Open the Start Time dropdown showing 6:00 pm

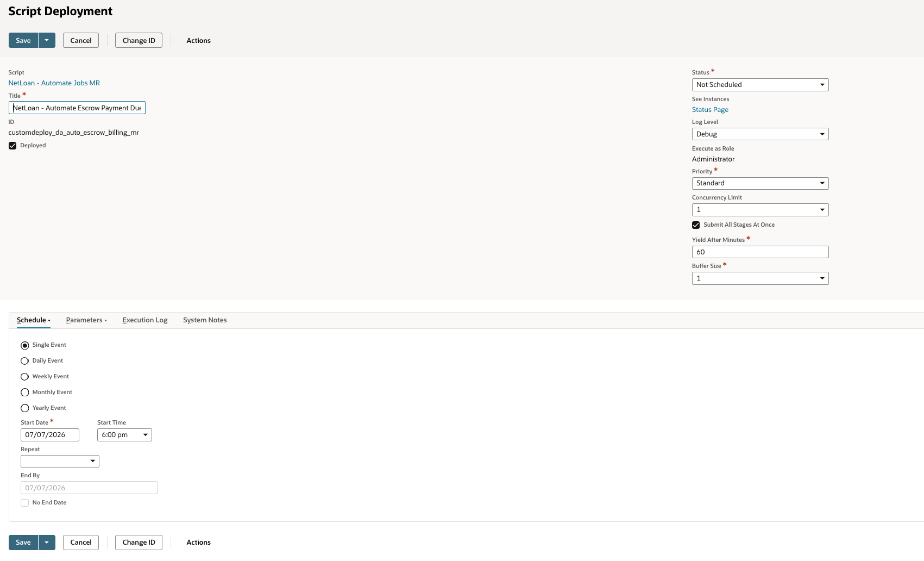pos(124,435)
